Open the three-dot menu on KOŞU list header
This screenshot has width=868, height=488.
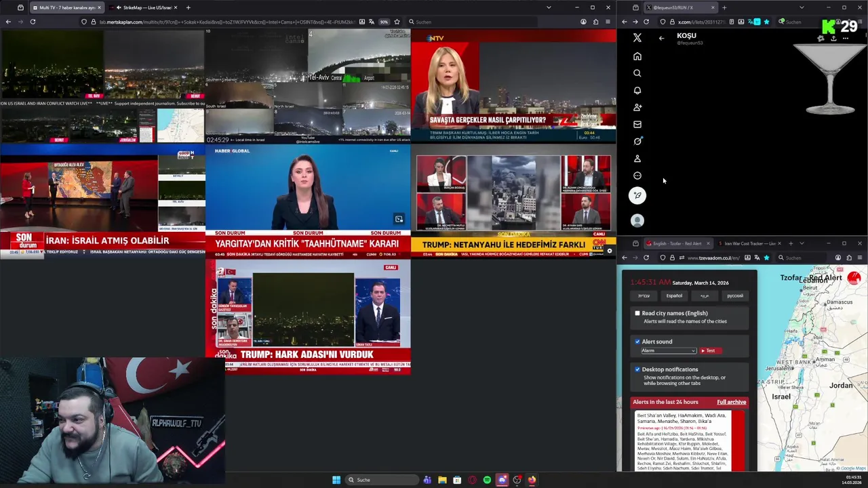click(x=846, y=39)
